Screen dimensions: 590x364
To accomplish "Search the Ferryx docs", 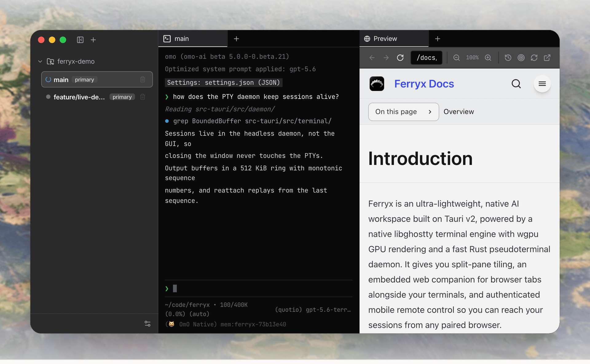I will point(516,84).
